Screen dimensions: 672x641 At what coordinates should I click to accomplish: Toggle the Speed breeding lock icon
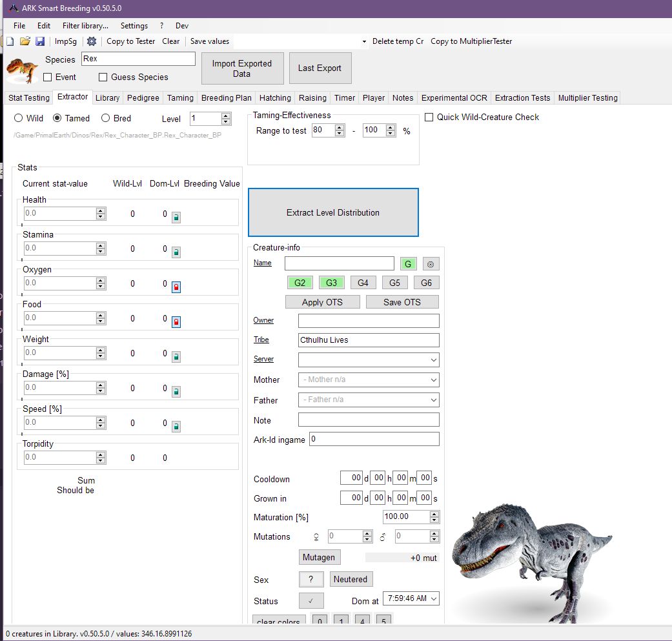click(176, 426)
